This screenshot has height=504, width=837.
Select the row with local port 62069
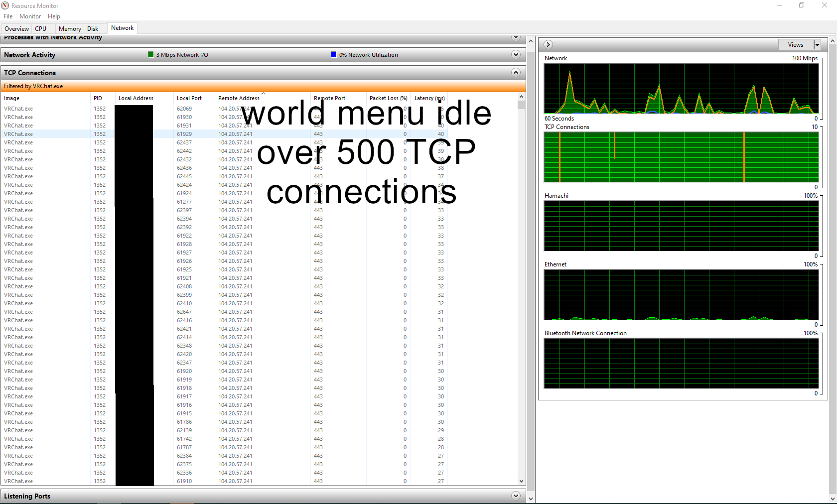pos(224,109)
